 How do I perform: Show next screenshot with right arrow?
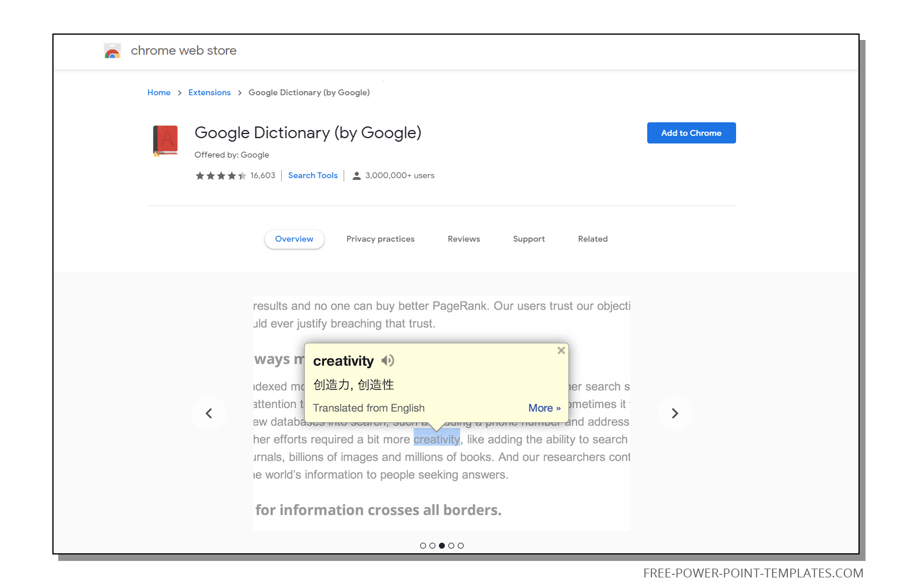click(x=675, y=413)
